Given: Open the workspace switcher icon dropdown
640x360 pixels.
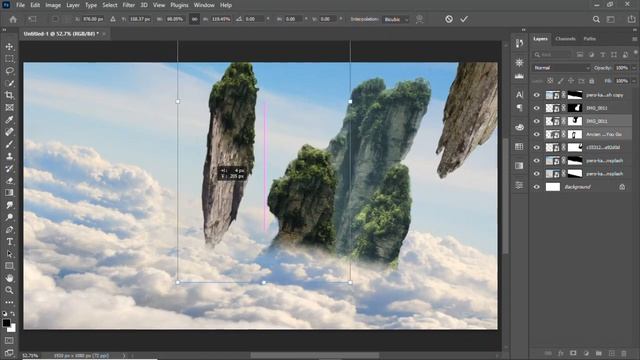Looking at the screenshot, I should point(611,19).
